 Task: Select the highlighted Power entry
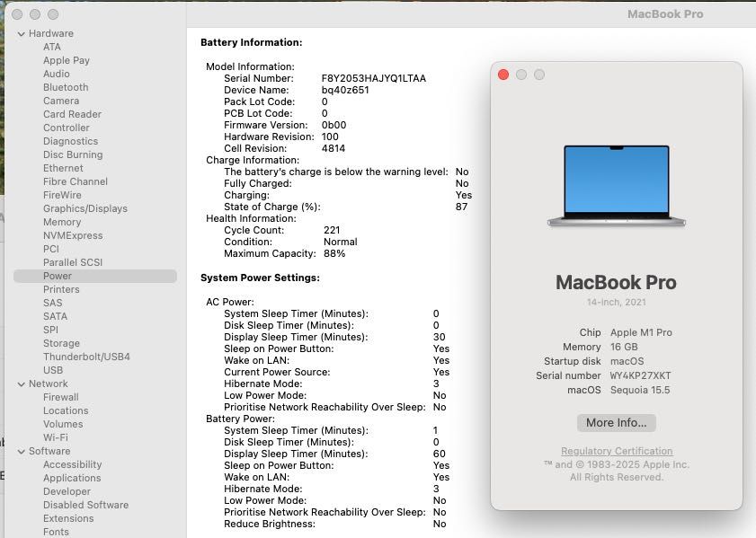[x=95, y=276]
